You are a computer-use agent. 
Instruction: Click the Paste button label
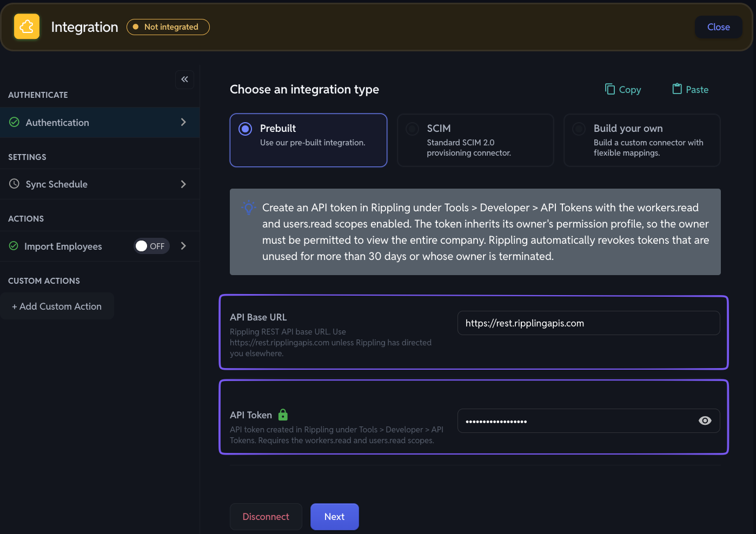(x=697, y=90)
